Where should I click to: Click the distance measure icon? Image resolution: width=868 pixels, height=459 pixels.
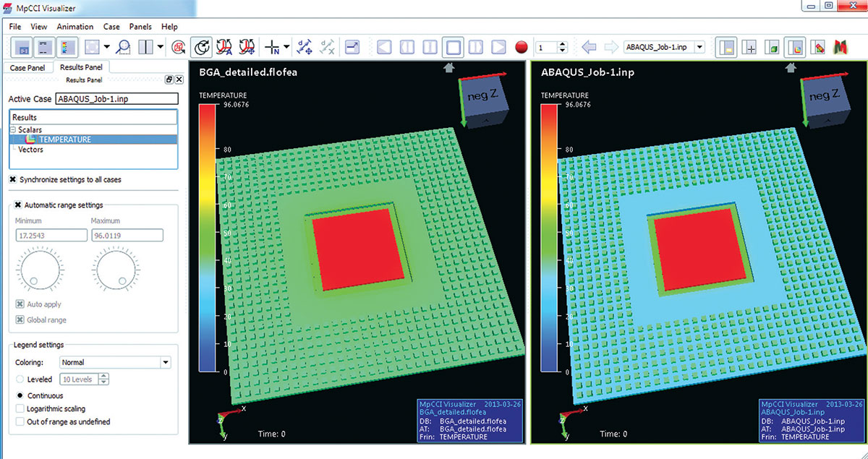pyautogui.click(x=305, y=48)
